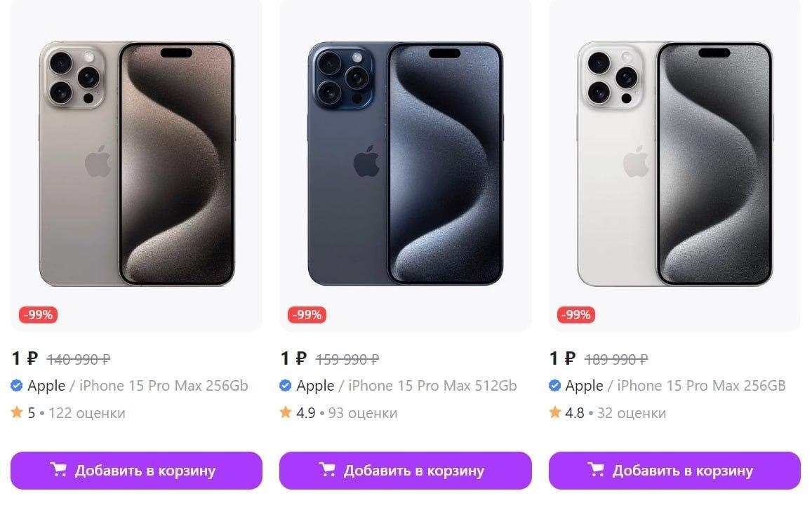Click the -99% badge on first product

39,315
